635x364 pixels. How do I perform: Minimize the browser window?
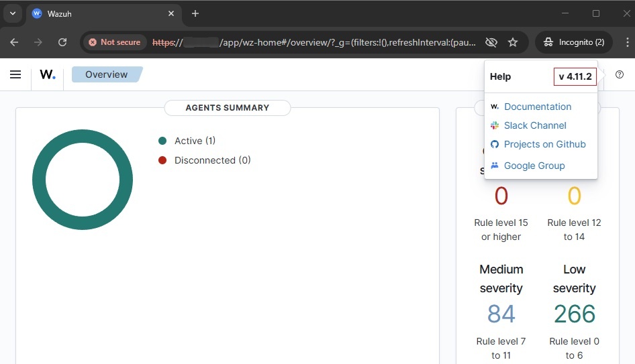coord(565,13)
